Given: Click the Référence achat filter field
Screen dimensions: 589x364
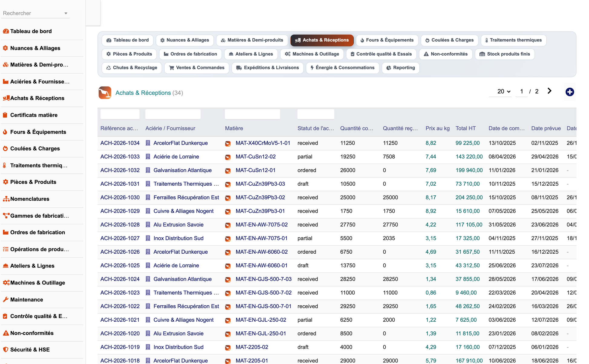Looking at the screenshot, I should click(x=120, y=114).
